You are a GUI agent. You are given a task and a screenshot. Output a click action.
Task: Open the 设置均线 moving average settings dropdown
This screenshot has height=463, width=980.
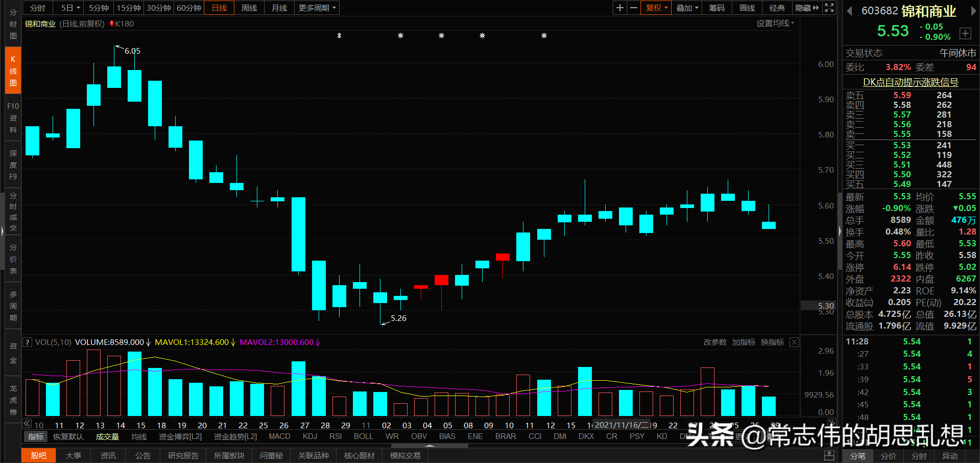(x=775, y=24)
